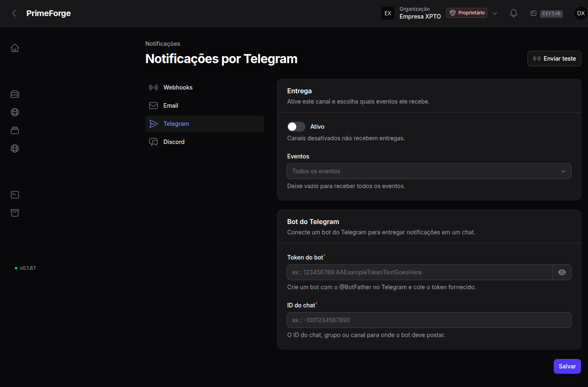Click the chat ID help text about grupo ou canal
Screen dimensions: 588x387
point(366,335)
